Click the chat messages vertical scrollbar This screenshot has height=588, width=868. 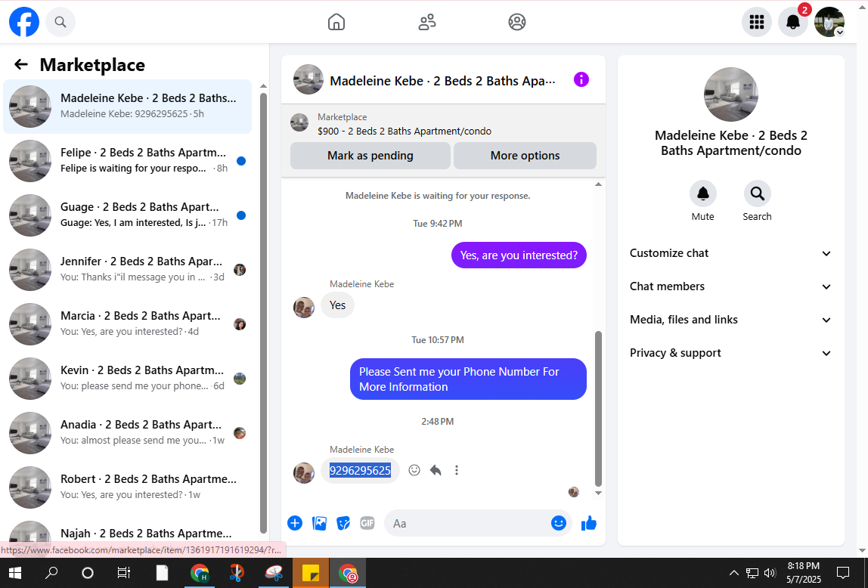(x=598, y=408)
